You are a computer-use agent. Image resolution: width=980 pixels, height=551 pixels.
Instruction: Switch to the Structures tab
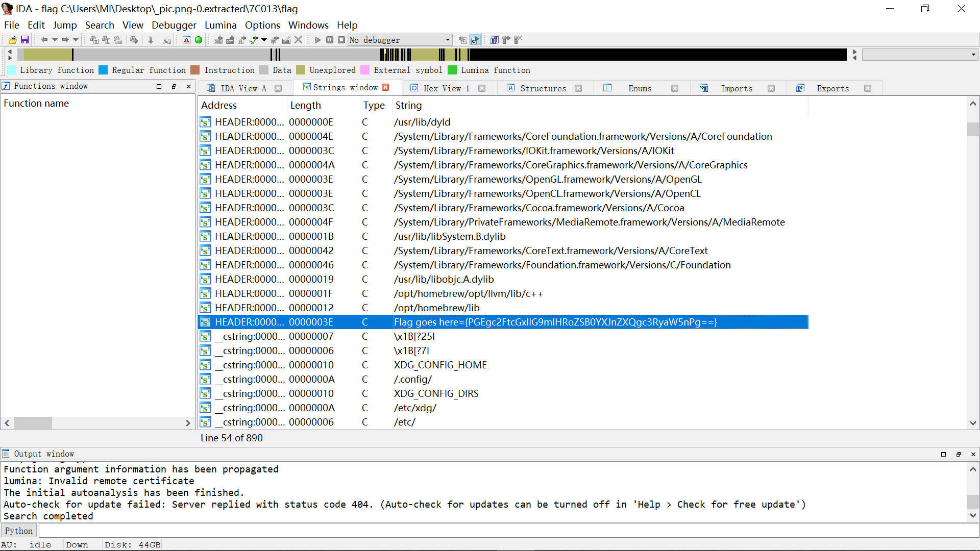543,88
